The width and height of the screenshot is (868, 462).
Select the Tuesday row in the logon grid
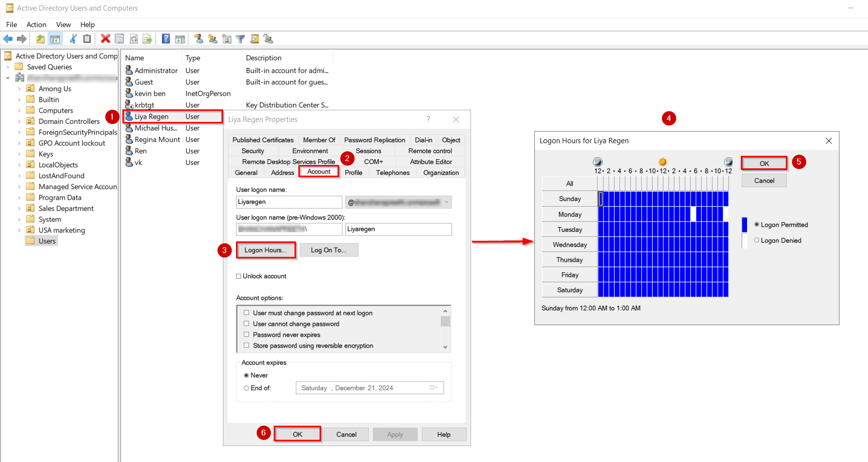click(569, 229)
